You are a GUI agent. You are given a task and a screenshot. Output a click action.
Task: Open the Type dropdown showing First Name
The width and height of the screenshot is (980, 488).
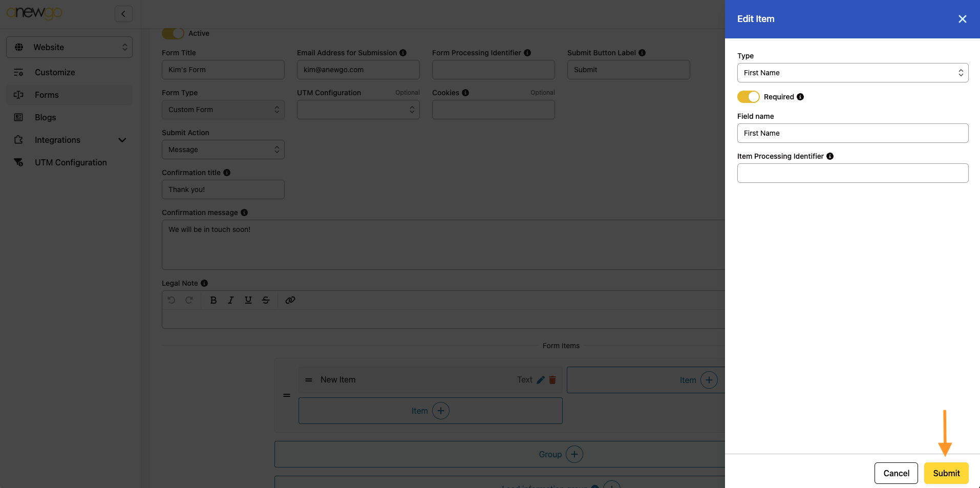coord(853,73)
